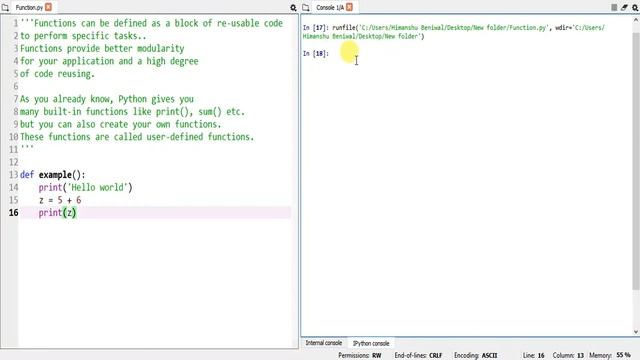Open the editor pane options gear
Screen dimensions: 640x360
click(293, 7)
